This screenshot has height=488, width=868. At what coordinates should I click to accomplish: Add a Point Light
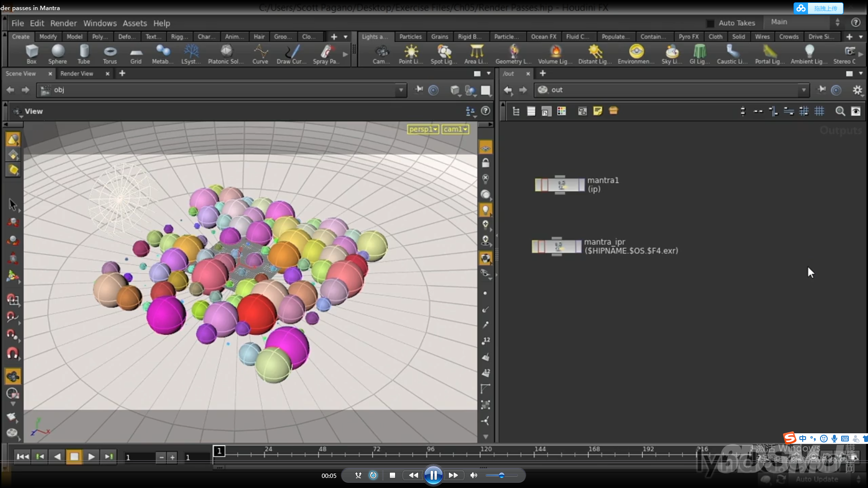(x=411, y=54)
